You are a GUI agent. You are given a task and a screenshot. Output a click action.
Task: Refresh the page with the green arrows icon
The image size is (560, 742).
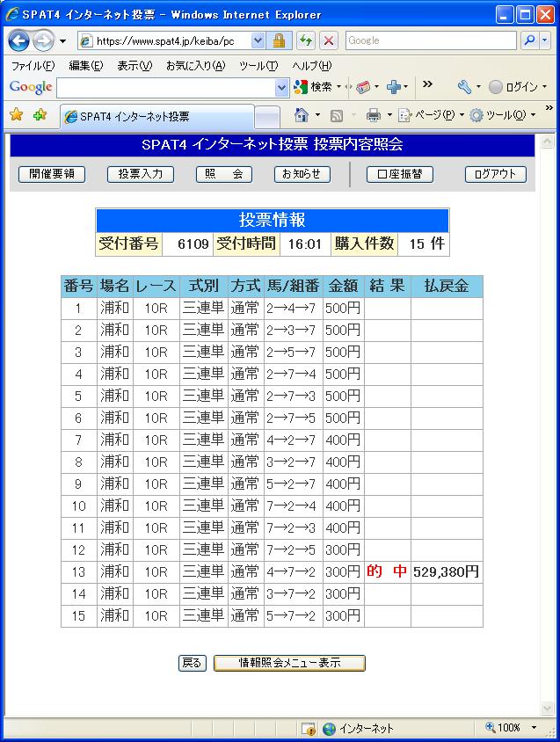click(x=306, y=40)
